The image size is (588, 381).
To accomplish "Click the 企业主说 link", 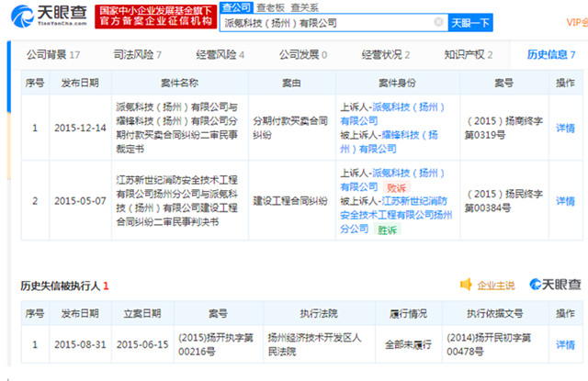I will [x=496, y=286].
